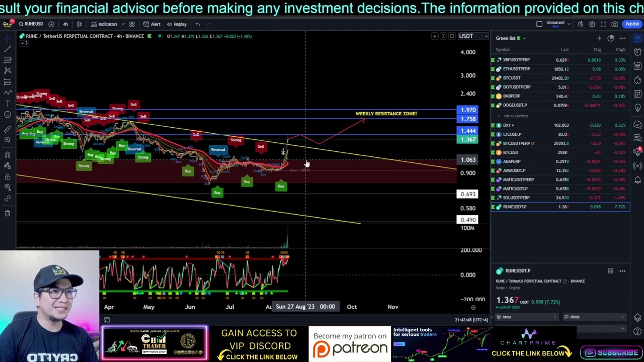Viewport: 644px width, 362px height.
Task: Open indicator templates grid icon
Action: (132, 24)
